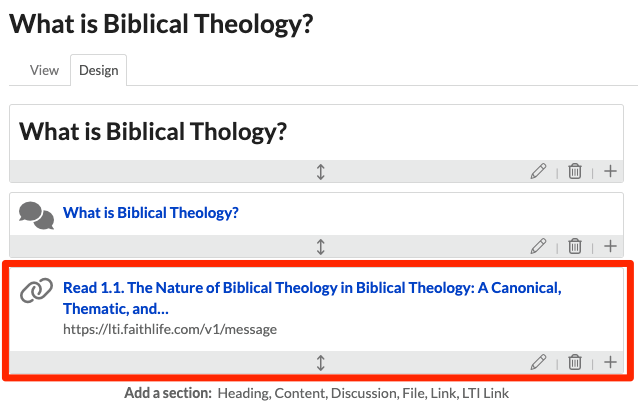Image resolution: width=638 pixels, height=420 pixels.
Task: Delete the discussion section using trash icon
Action: (575, 246)
